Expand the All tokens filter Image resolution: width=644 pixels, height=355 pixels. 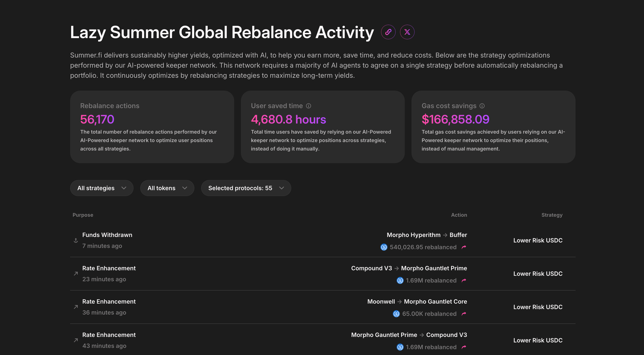point(167,188)
